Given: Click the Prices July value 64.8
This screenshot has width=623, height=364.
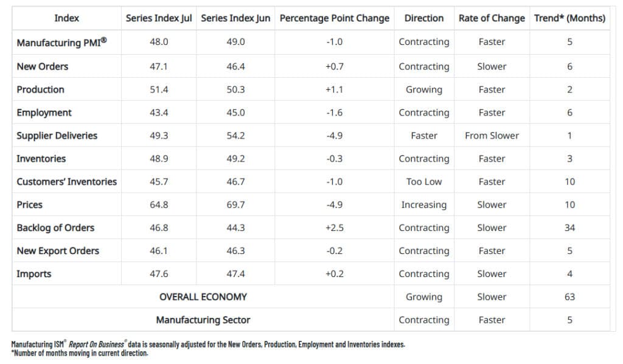Looking at the screenshot, I should point(159,205).
